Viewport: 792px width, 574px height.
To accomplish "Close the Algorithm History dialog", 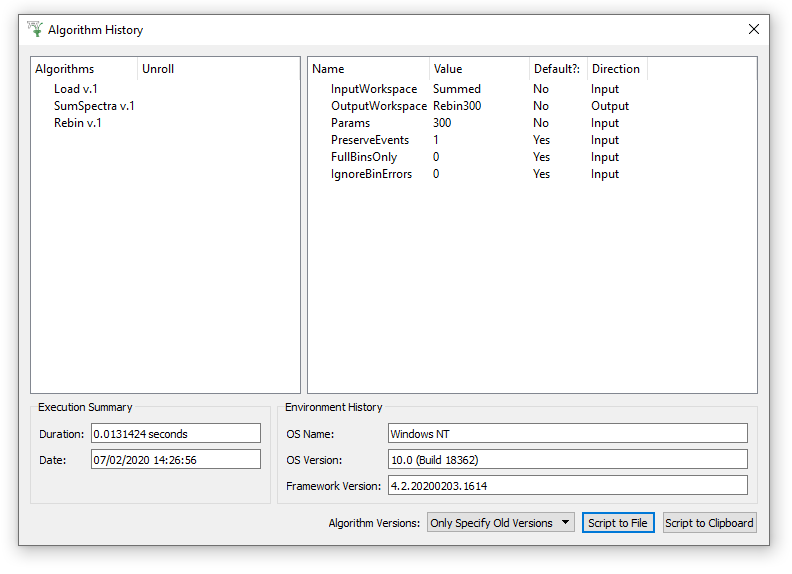I will coord(754,29).
